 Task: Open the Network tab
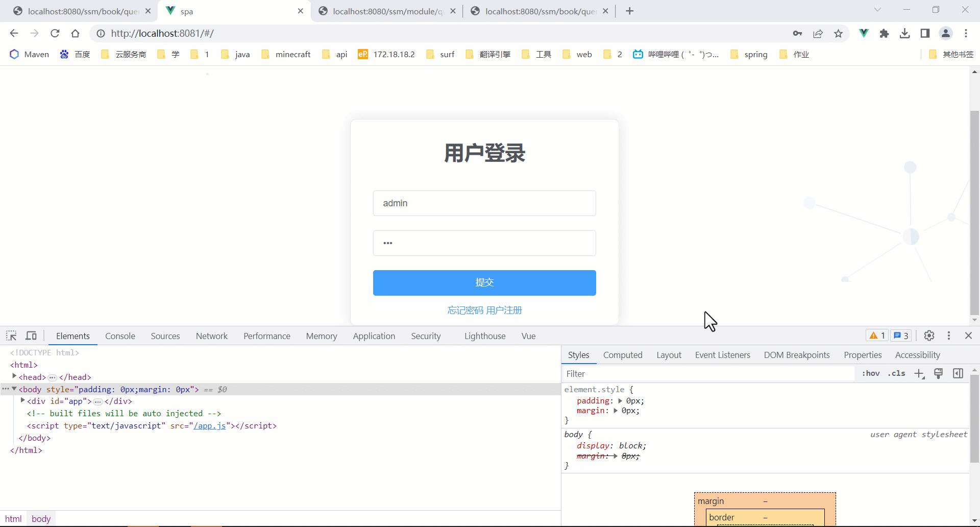[212, 336]
